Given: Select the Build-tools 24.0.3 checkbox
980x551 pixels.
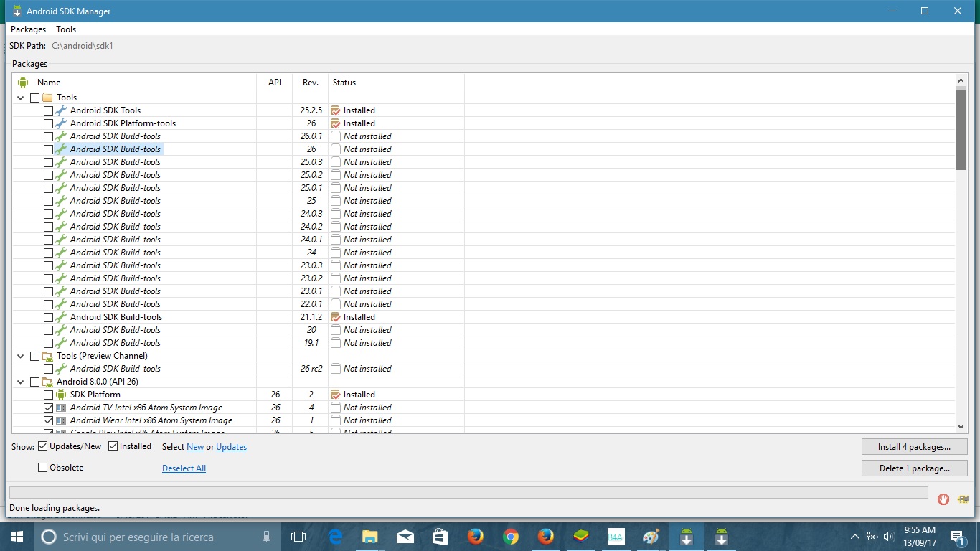Looking at the screenshot, I should (x=48, y=214).
